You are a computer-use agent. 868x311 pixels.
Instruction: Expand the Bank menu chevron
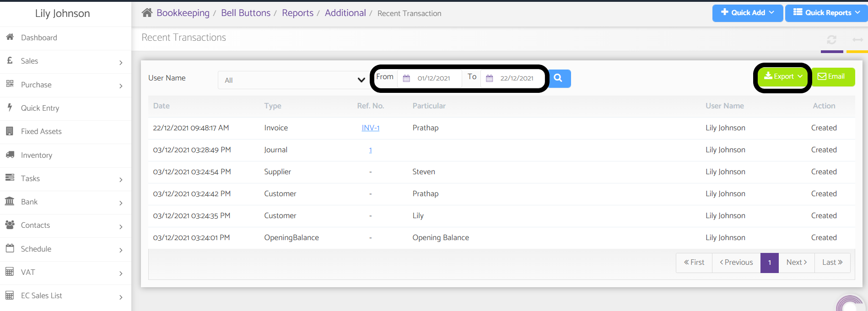(121, 203)
